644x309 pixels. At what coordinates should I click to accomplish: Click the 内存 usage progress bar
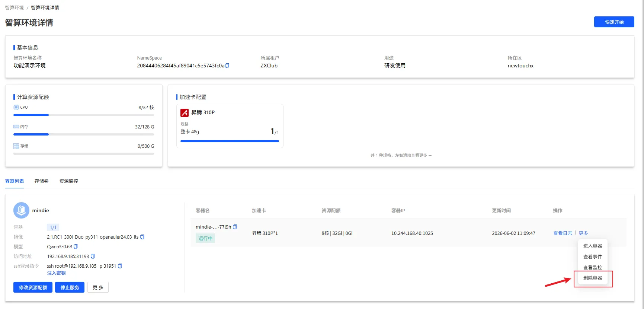[84, 134]
